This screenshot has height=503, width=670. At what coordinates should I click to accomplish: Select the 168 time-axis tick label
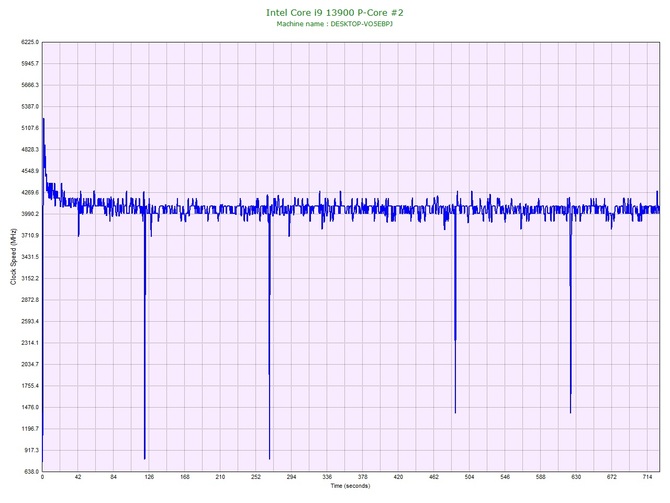[185, 477]
